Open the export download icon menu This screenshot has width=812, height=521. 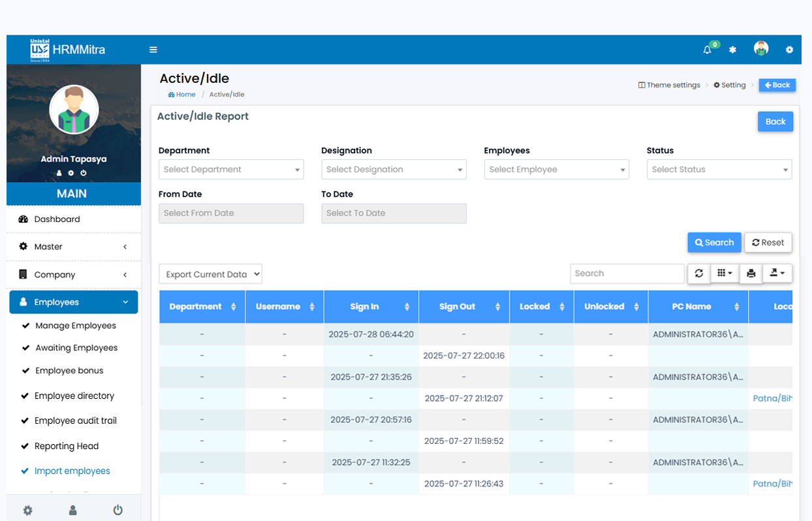click(777, 274)
